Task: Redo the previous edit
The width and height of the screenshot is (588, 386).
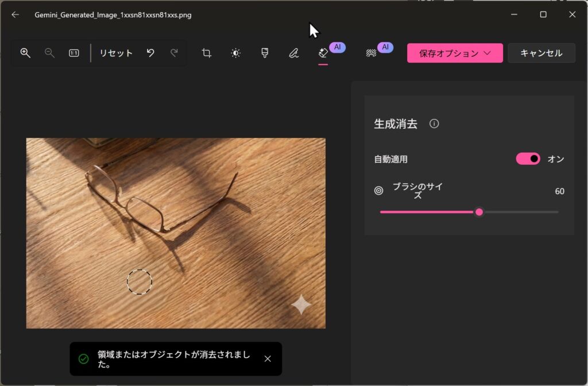Action: coord(174,53)
